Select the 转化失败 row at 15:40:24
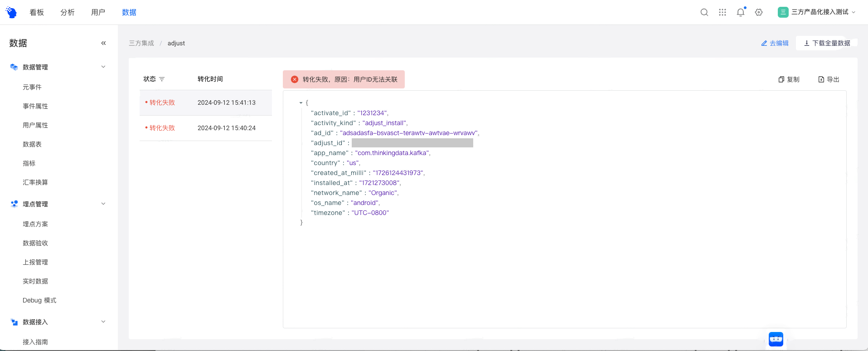This screenshot has height=351, width=868. pyautogui.click(x=206, y=128)
